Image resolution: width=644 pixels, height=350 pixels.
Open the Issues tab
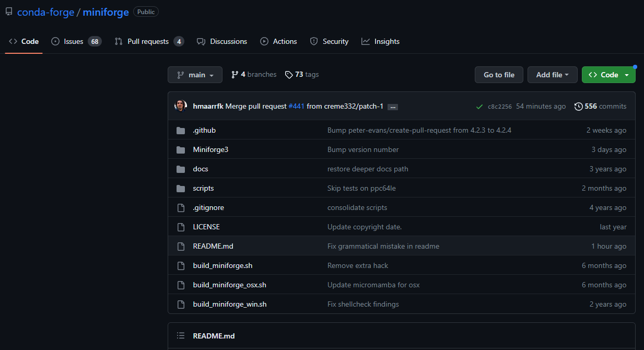[x=76, y=41]
